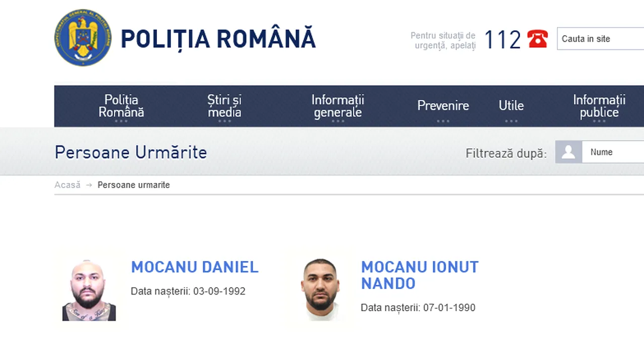Image resolution: width=644 pixels, height=362 pixels.
Task: Click the person icon beside Filtrează după
Action: [x=569, y=152]
